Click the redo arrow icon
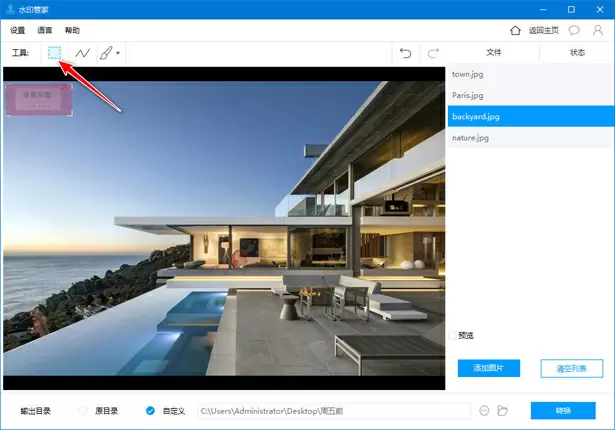This screenshot has width=615, height=430. (433, 53)
